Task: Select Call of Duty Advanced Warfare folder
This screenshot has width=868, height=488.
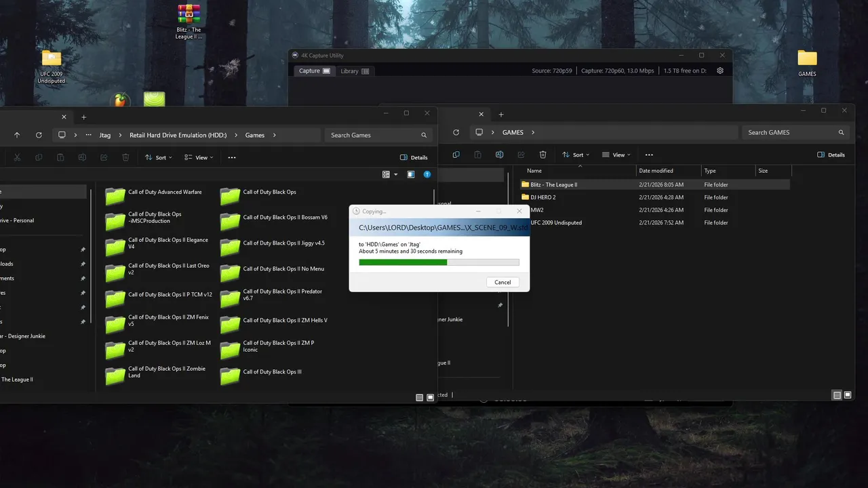Action: click(x=155, y=195)
